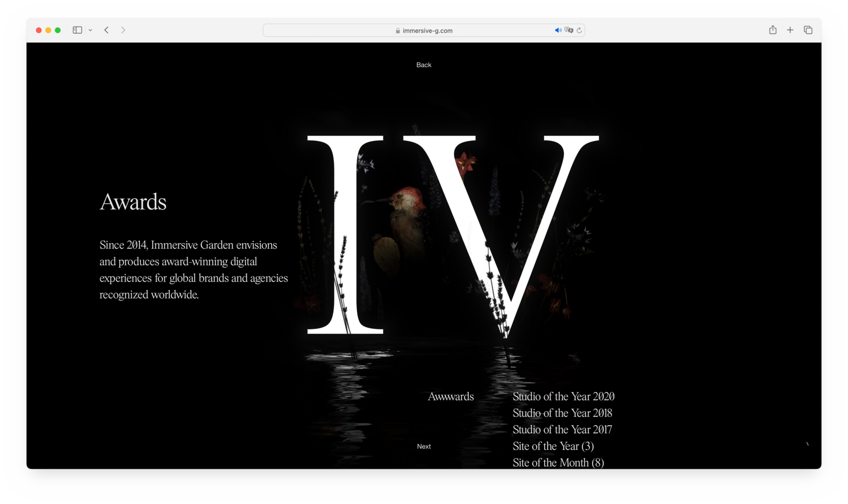
Task: Click the Since 2014 description paragraph
Action: [x=194, y=270]
